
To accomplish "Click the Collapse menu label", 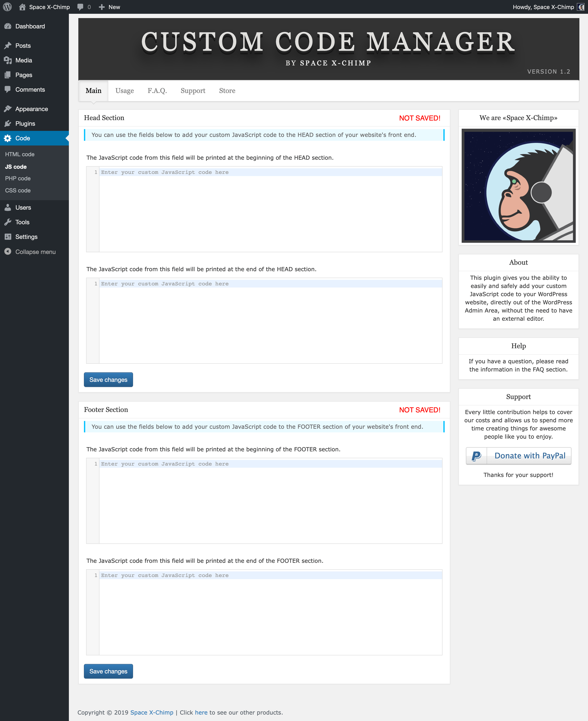I will [35, 252].
